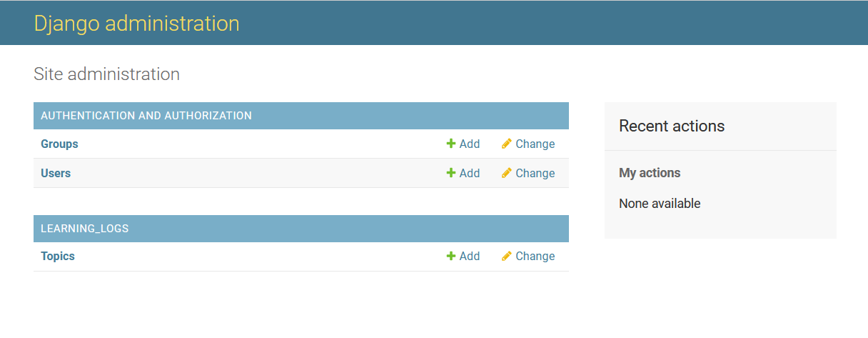Click the pencil icon in Topics row

click(507, 256)
